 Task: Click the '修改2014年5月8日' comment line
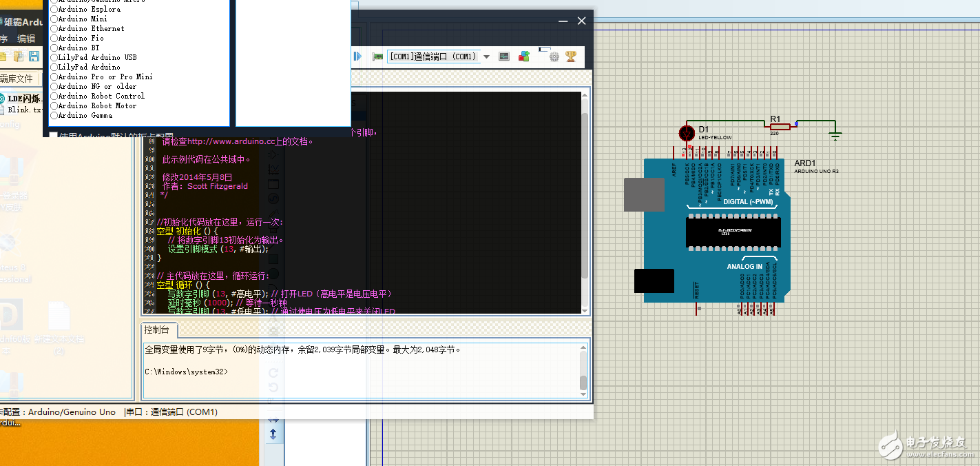click(198, 177)
